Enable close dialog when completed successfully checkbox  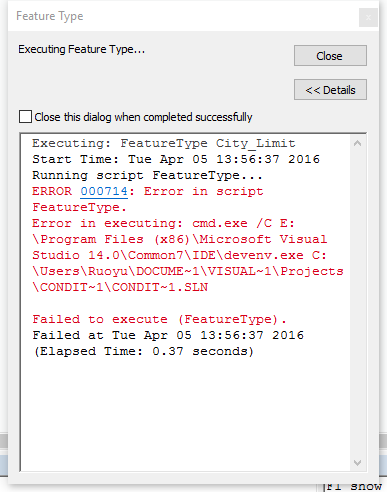tap(26, 117)
